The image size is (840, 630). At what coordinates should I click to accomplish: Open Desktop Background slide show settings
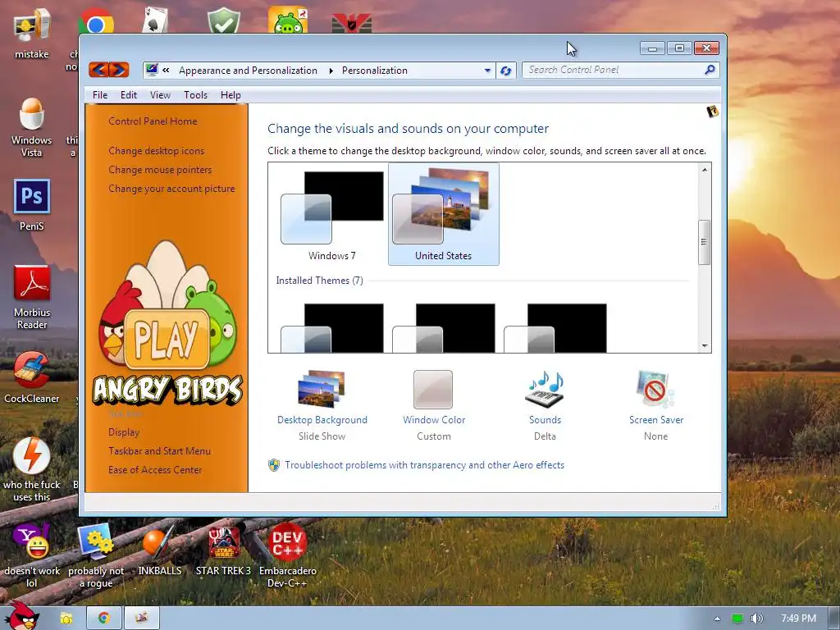coord(322,405)
